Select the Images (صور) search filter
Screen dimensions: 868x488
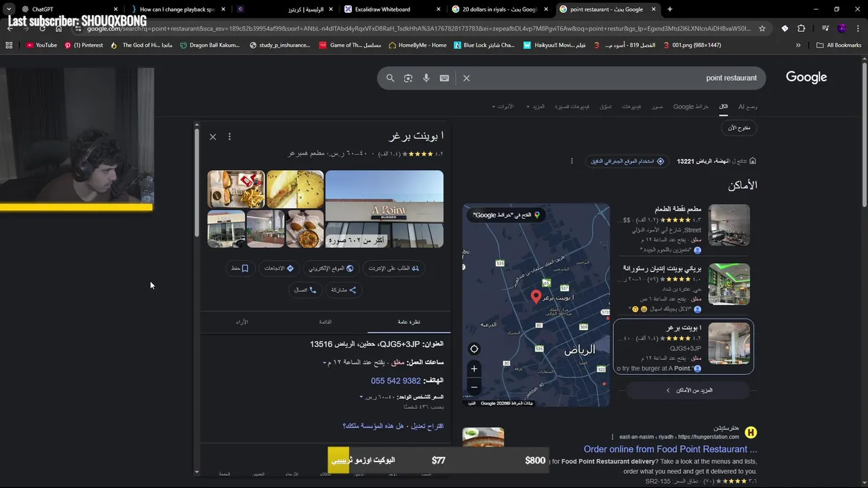pyautogui.click(x=657, y=106)
